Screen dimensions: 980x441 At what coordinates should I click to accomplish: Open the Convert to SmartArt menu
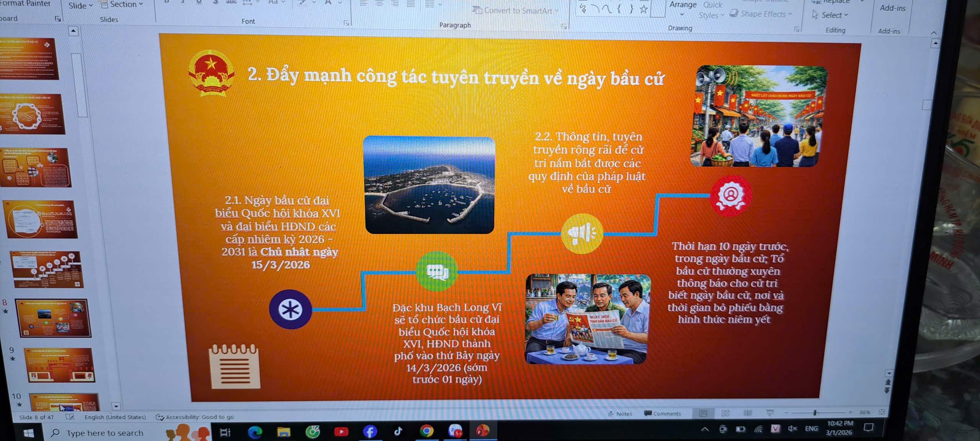pos(516,10)
